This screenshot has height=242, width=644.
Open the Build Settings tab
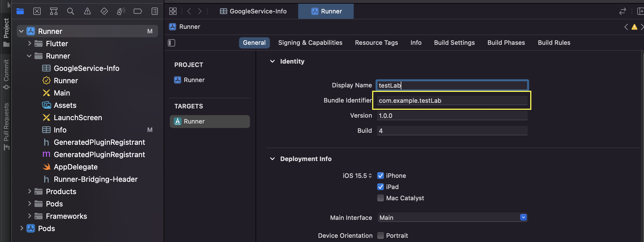click(x=454, y=43)
